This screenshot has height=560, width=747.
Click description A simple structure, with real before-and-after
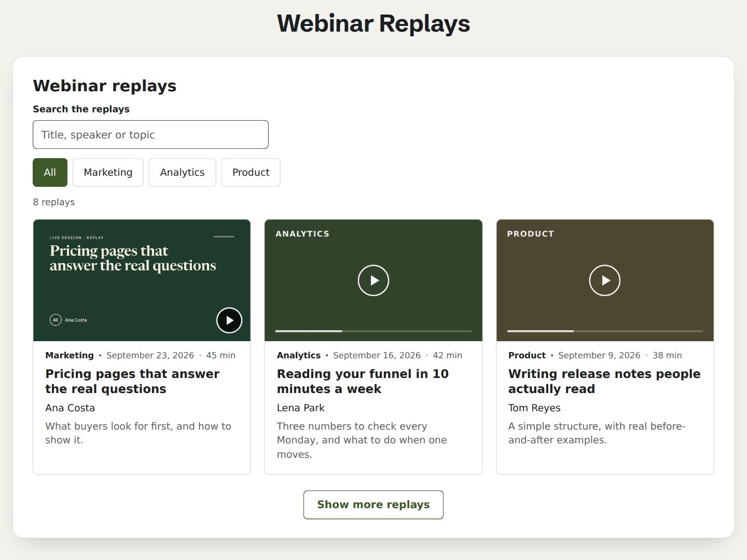[x=597, y=433]
